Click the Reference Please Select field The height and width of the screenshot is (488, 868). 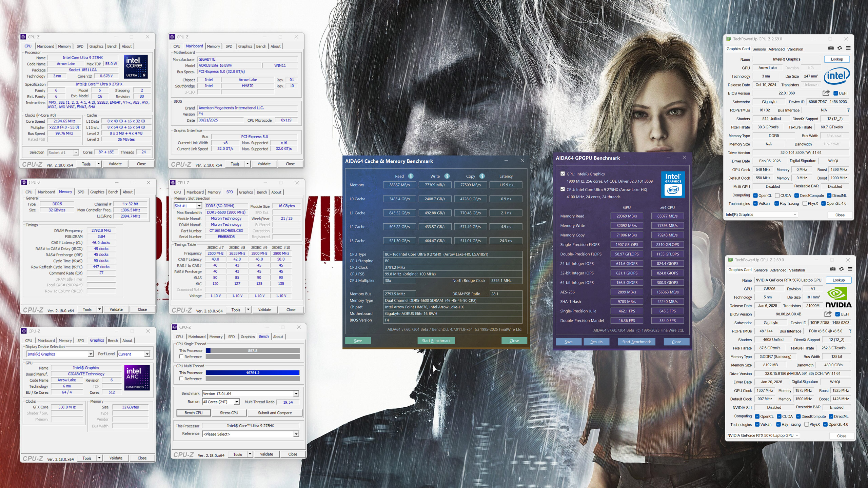pos(250,434)
